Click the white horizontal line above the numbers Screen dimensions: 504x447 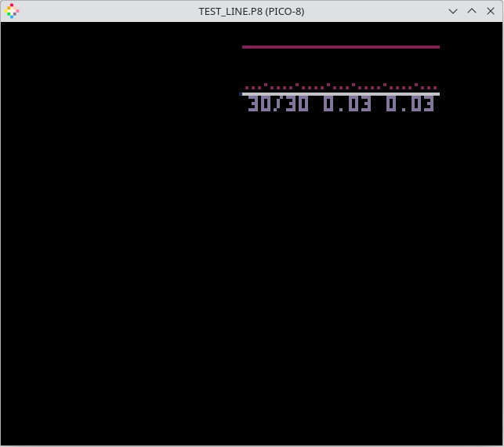(341, 94)
